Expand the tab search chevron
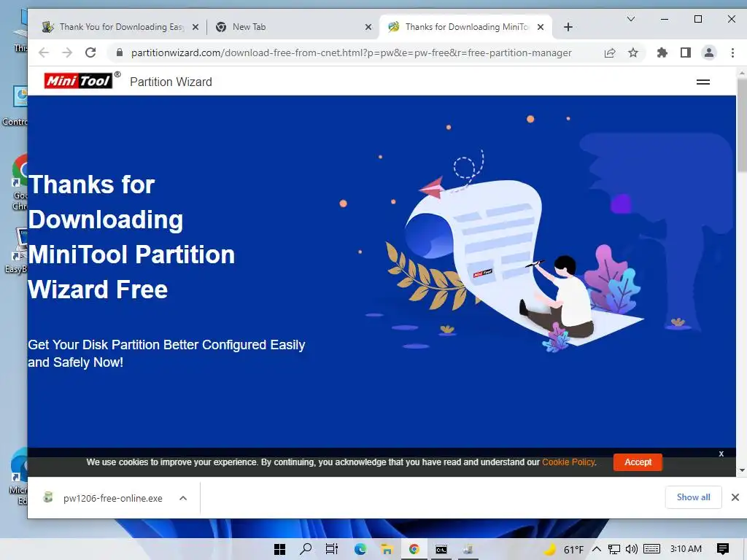 (x=631, y=19)
